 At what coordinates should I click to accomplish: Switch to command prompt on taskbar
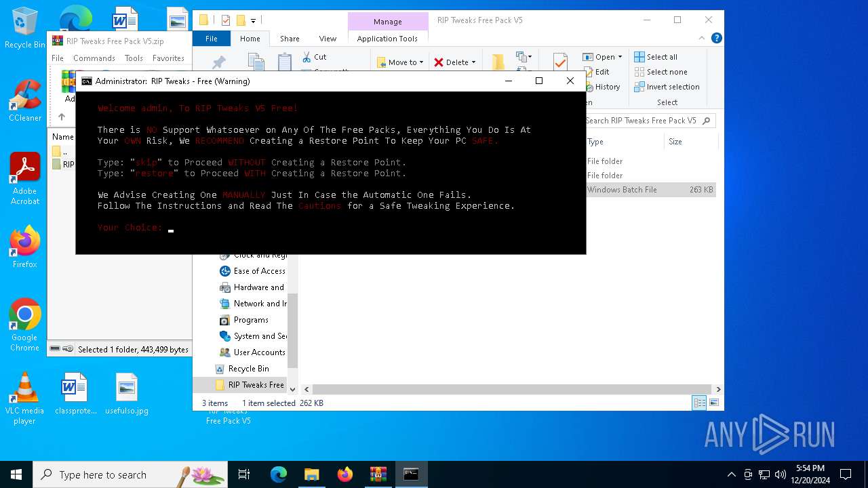coord(411,474)
